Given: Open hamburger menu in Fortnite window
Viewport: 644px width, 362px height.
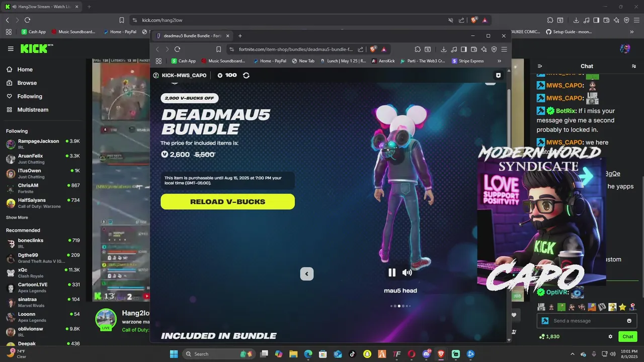Looking at the screenshot, I should 504,49.
